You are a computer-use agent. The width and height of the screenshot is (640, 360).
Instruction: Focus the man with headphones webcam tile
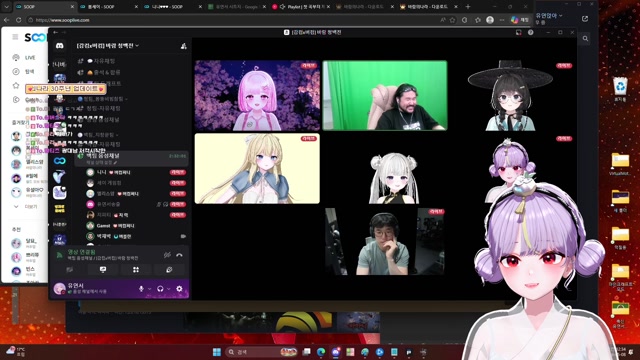(x=385, y=241)
